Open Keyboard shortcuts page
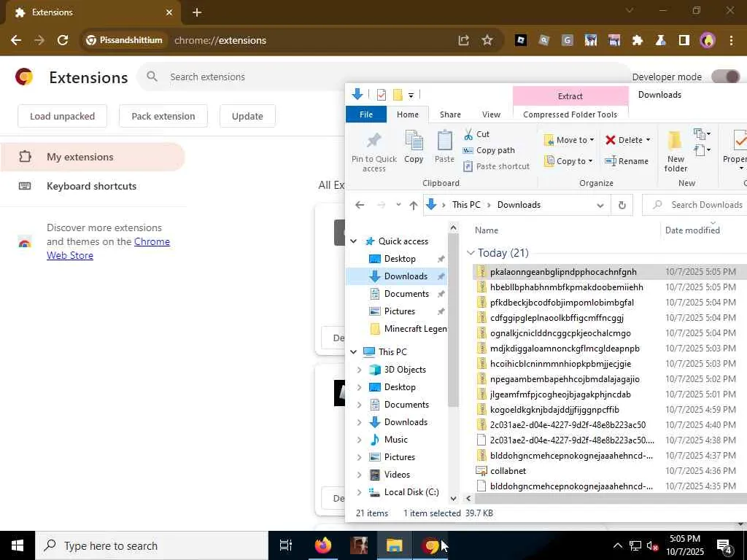 point(91,186)
